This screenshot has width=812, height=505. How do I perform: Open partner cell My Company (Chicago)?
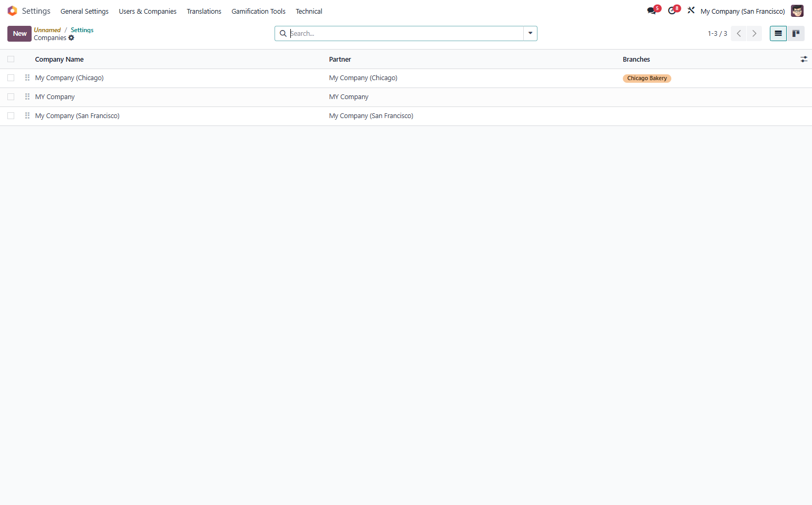(363, 78)
